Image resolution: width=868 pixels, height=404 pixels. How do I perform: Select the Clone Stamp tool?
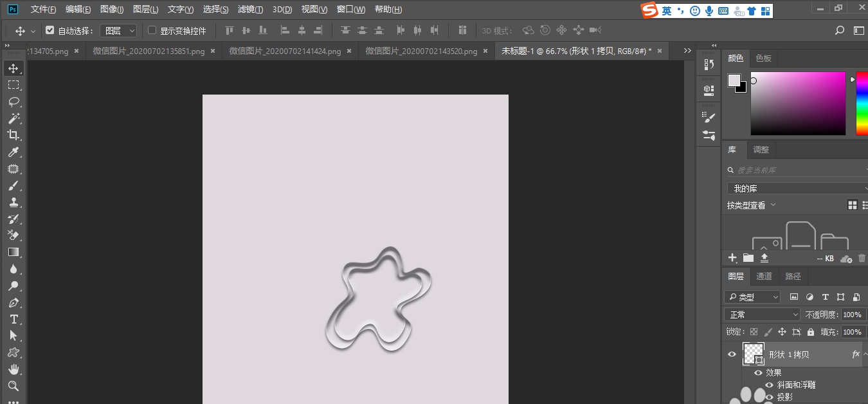(14, 202)
